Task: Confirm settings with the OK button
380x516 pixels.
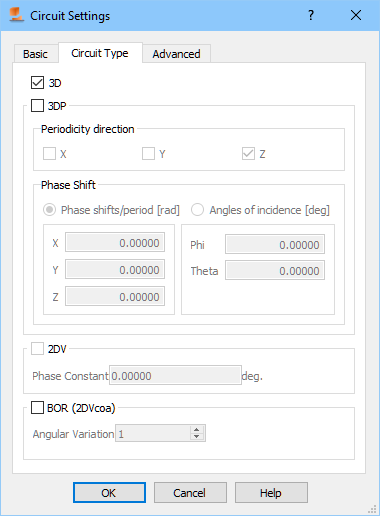Action: (109, 492)
